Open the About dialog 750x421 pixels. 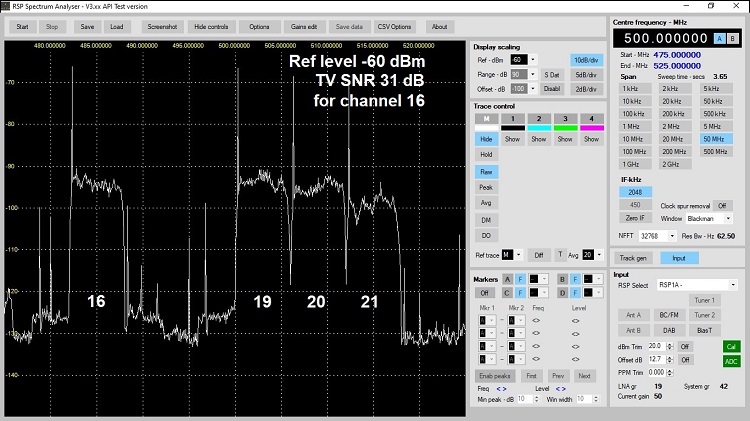tap(439, 26)
